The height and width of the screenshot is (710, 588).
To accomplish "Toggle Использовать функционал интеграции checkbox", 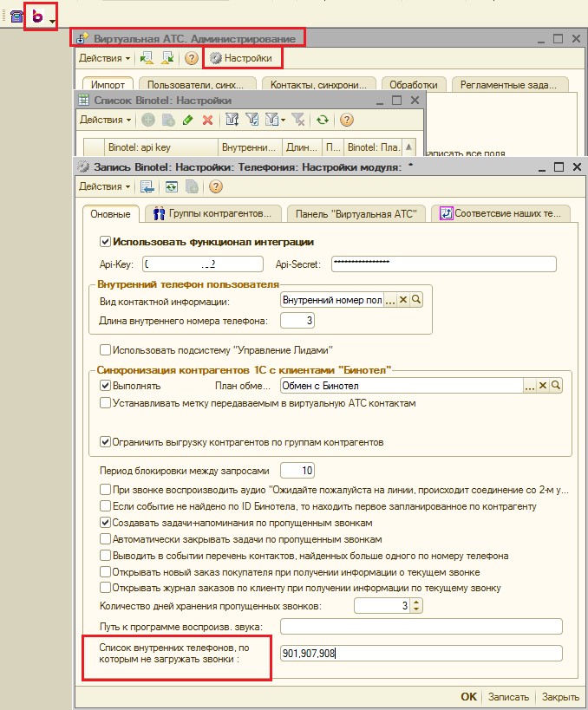I will [x=105, y=241].
